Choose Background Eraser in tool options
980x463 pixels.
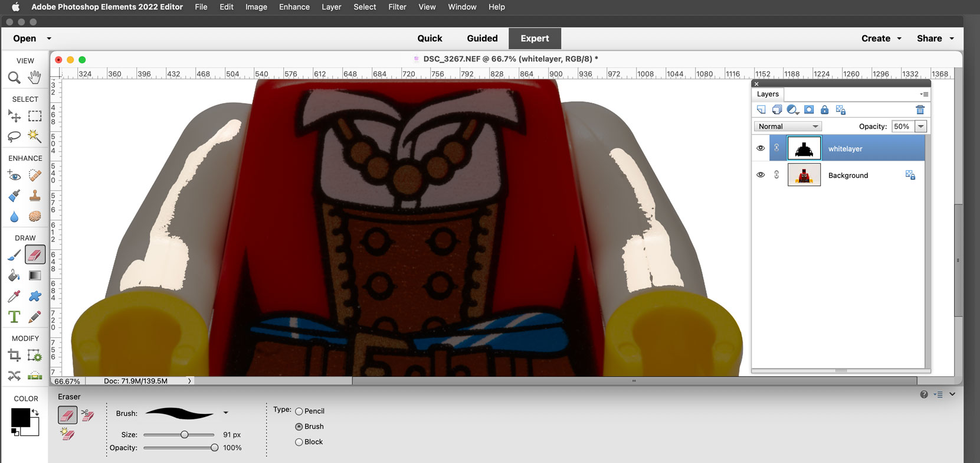pyautogui.click(x=87, y=415)
